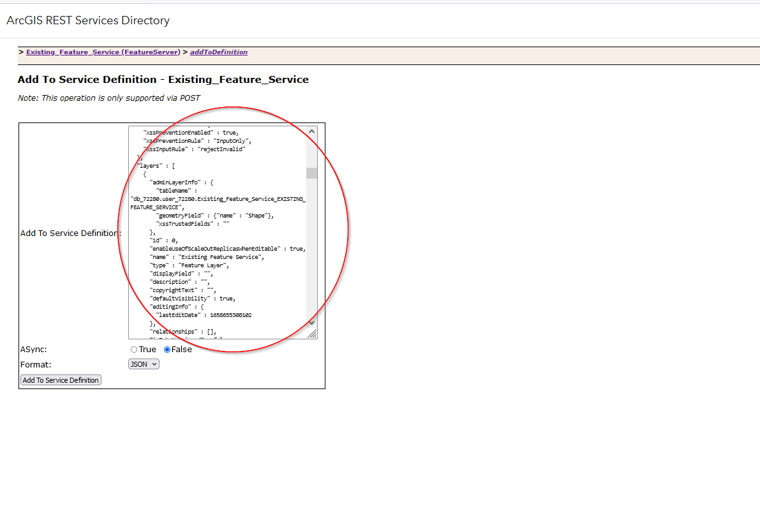The image size is (760, 532).
Task: Open the Existing_Feature_Service (FeatureServer) breadcrumb
Action: click(x=102, y=52)
